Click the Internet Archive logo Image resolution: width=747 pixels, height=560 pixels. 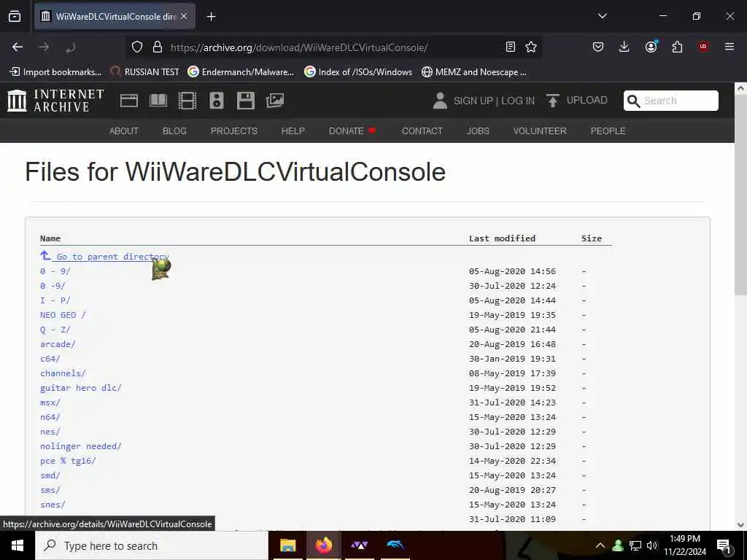55,101
